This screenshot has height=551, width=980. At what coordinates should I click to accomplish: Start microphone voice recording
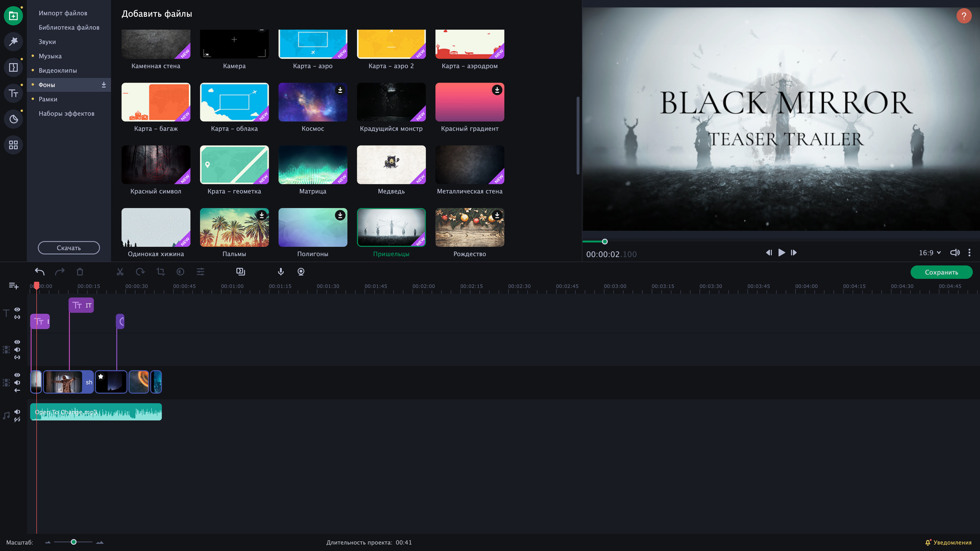coord(281,272)
